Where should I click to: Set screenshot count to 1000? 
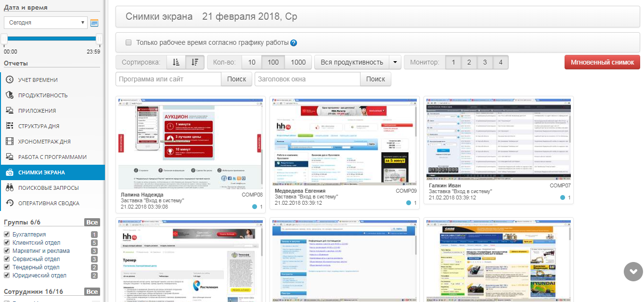coord(298,62)
